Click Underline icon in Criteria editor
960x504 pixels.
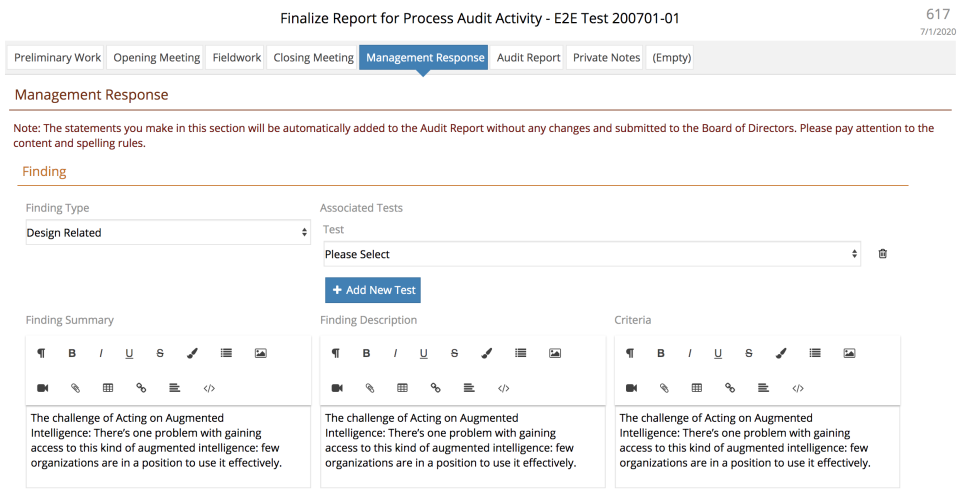point(718,353)
